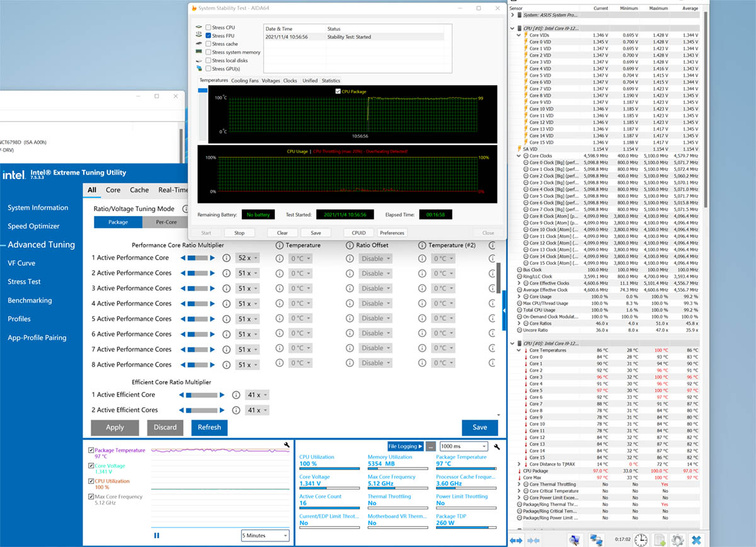
Task: Uncheck Max Core Frequency graph legend checkbox
Action: [91, 497]
